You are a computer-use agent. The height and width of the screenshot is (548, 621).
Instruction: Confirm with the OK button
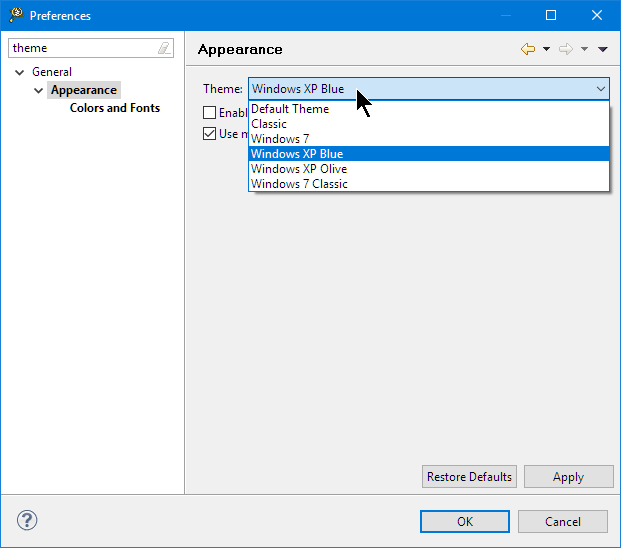[465, 521]
